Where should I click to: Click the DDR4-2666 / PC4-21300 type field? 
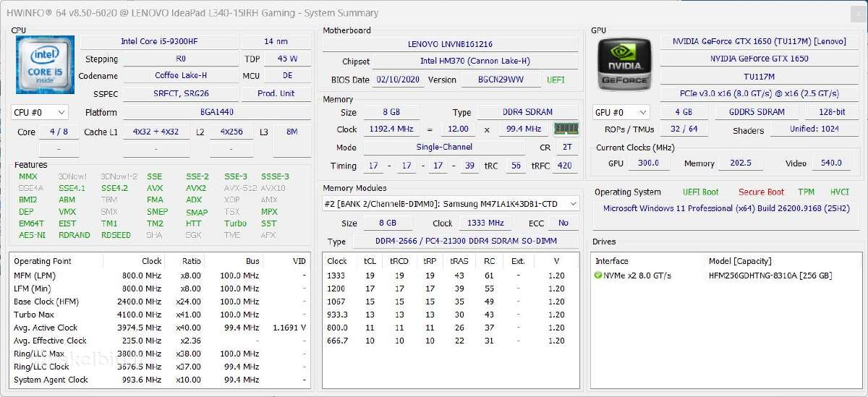pos(464,242)
